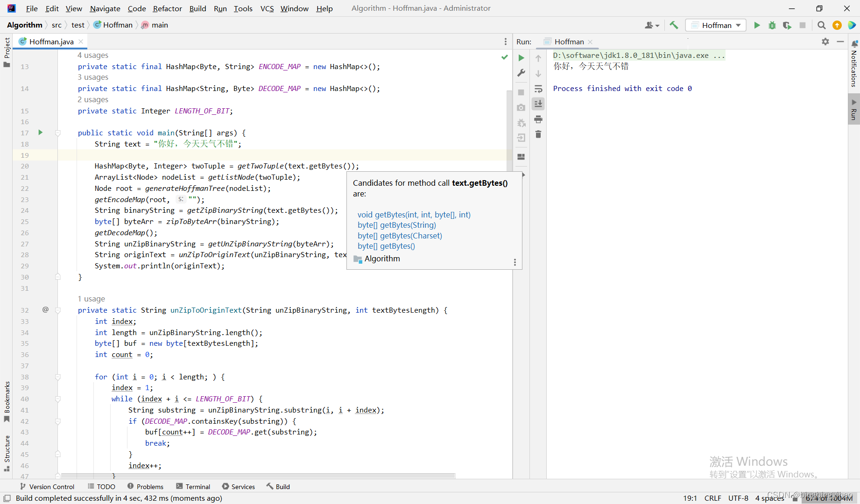
Task: Select byte[] getBytes(String) candidate
Action: point(397,225)
